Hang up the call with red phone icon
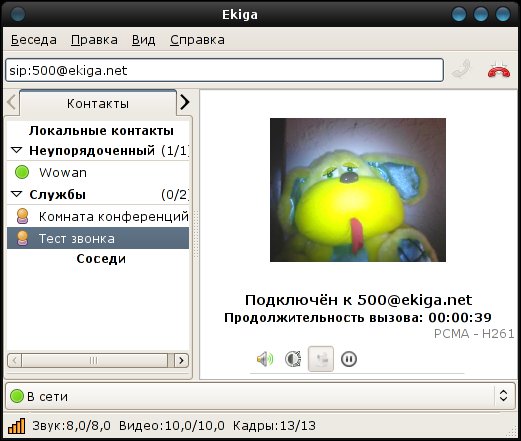The height and width of the screenshot is (441, 521). click(499, 70)
